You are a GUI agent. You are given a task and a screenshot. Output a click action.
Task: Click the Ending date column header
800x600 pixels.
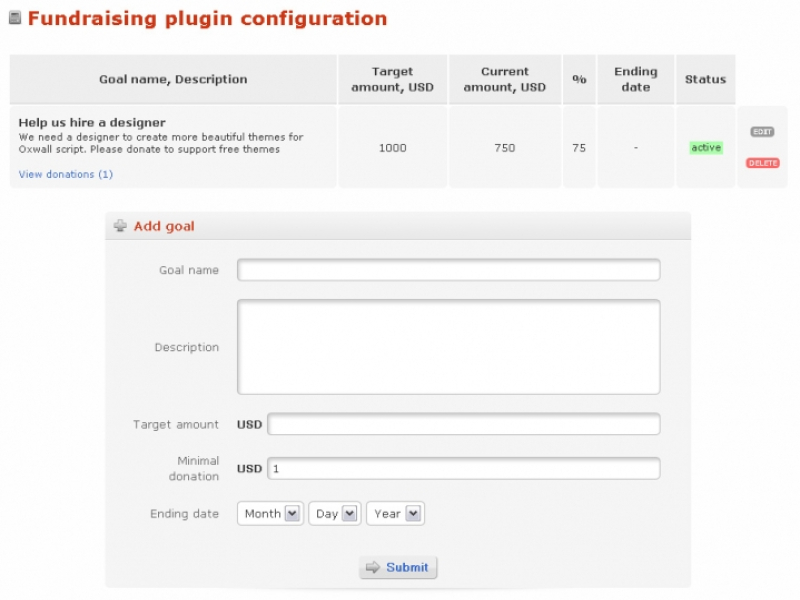coord(636,79)
